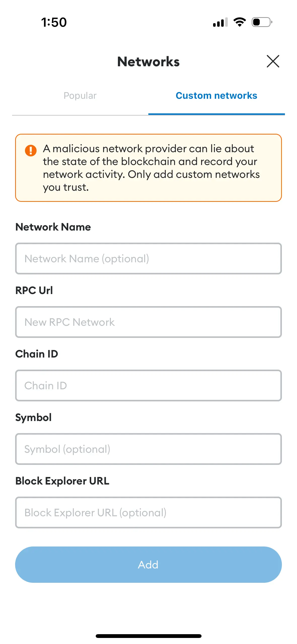The image size is (297, 644).
Task: Focus the Block Explorer URL input
Action: [148, 512]
